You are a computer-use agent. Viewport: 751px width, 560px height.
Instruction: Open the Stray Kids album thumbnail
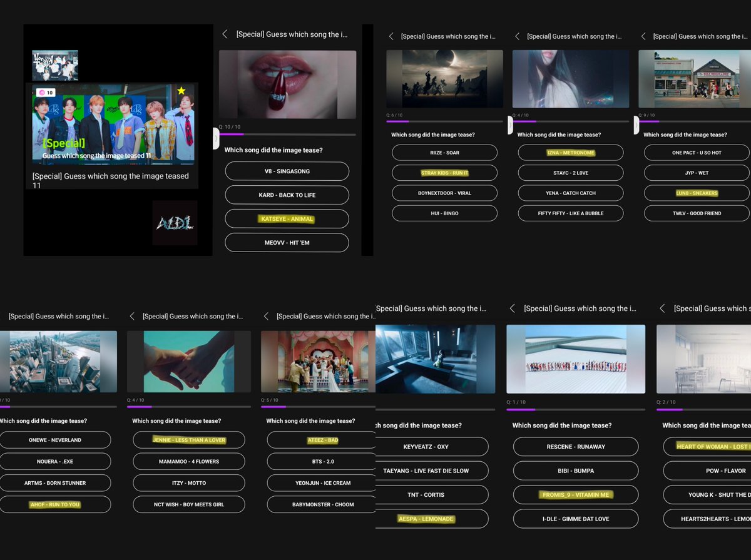coord(55,66)
